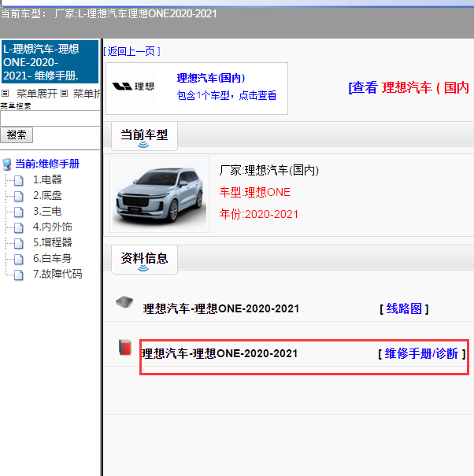Select the 资料信息 tab
Image resolution: width=474 pixels, height=476 pixels.
tap(144, 260)
